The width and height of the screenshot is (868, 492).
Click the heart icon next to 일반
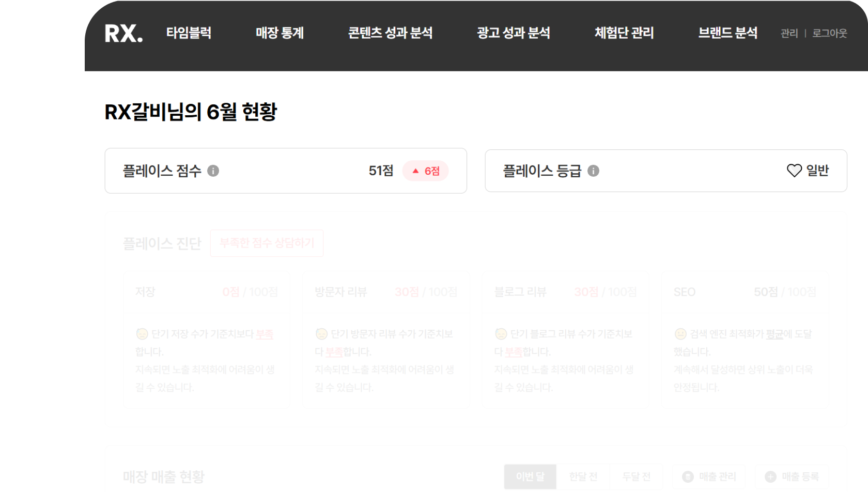tap(794, 171)
